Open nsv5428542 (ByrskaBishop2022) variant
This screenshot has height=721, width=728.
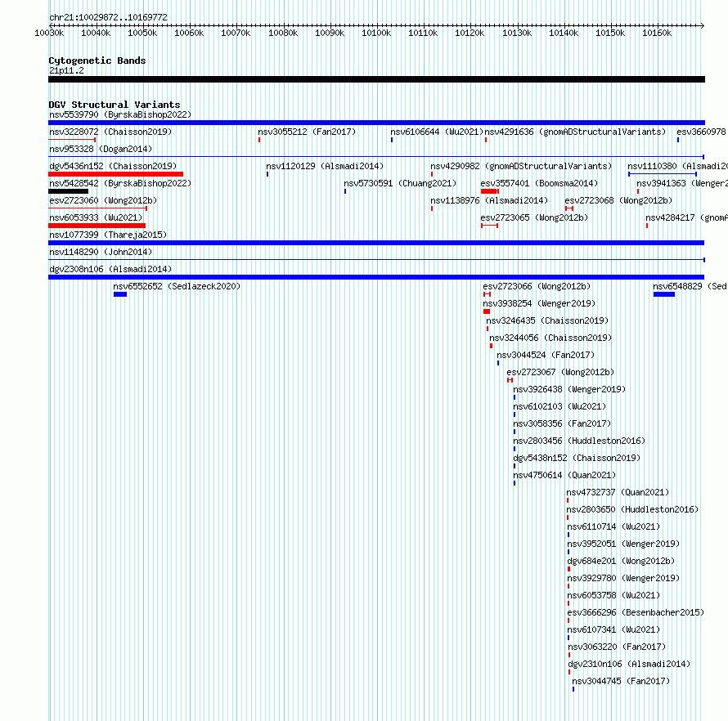pos(120,183)
